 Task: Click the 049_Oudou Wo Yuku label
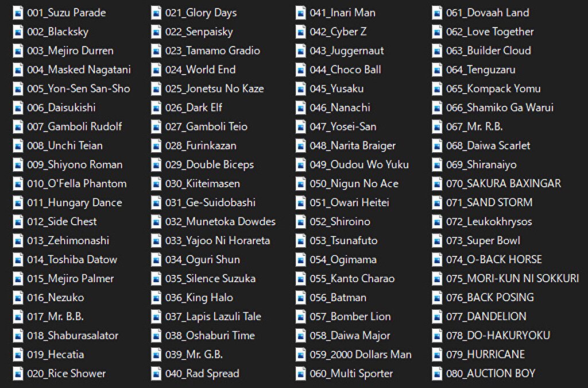point(359,165)
